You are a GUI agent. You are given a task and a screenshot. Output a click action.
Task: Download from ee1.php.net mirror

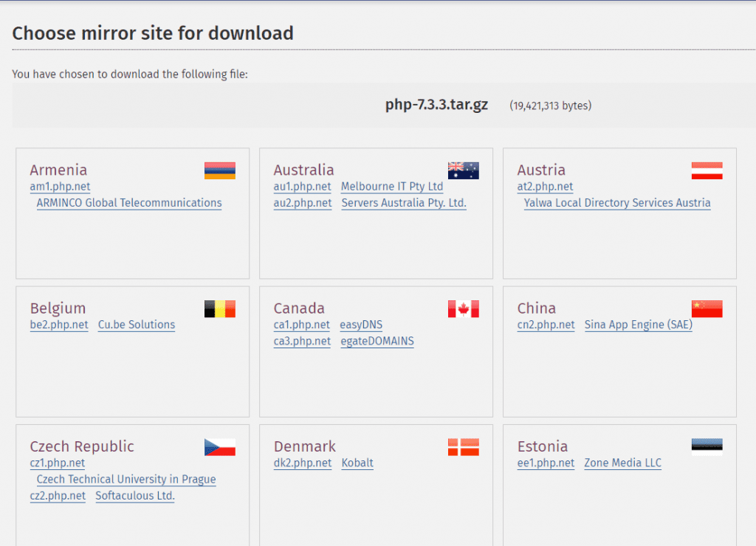pyautogui.click(x=546, y=463)
